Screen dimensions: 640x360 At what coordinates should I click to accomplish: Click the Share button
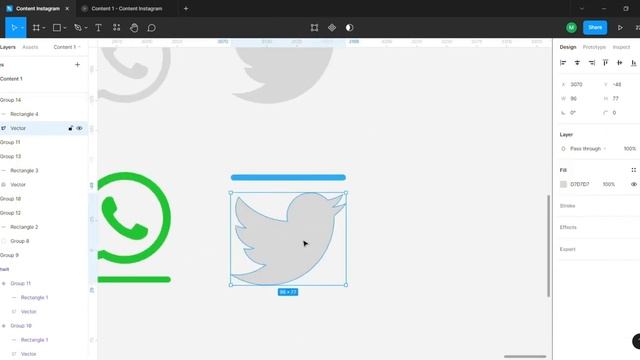595,27
